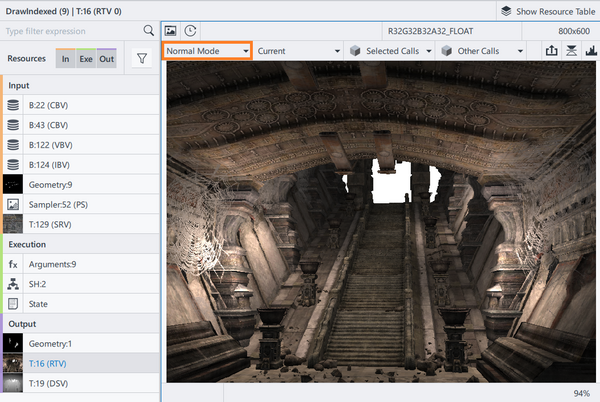
Task: Click the Selected Calls cube icon
Action: coord(354,50)
